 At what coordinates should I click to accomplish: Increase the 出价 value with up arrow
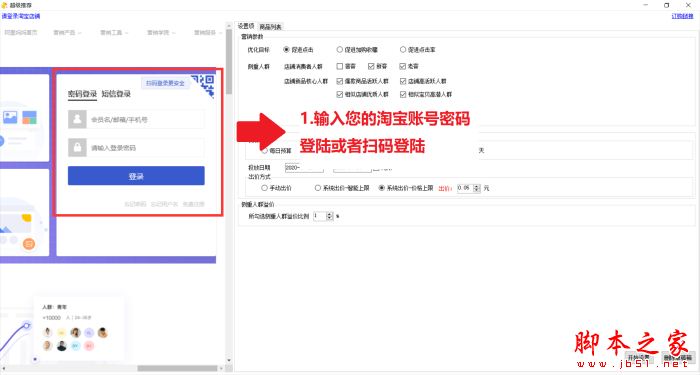coord(477,186)
